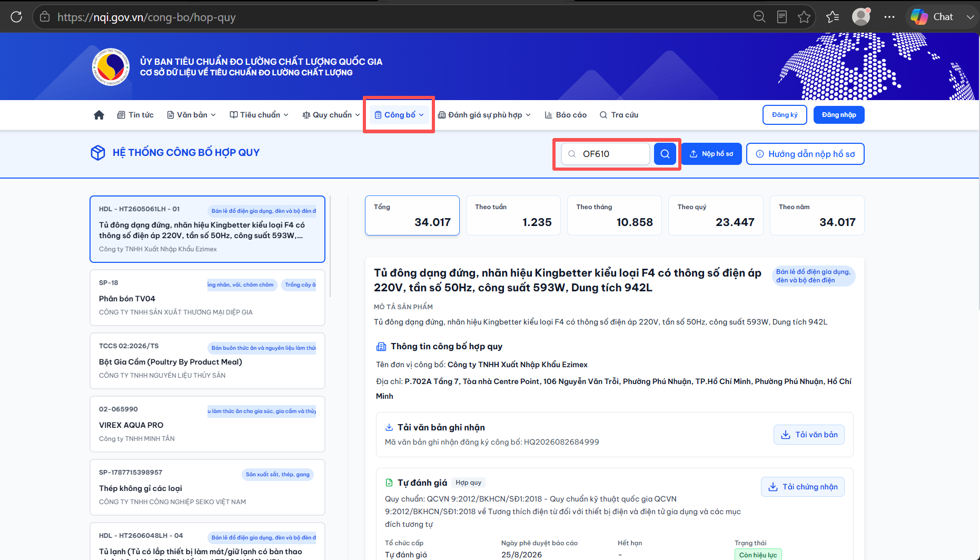
Task: Expand the browser sidebar chevron beside Chat
Action: [x=970, y=17]
